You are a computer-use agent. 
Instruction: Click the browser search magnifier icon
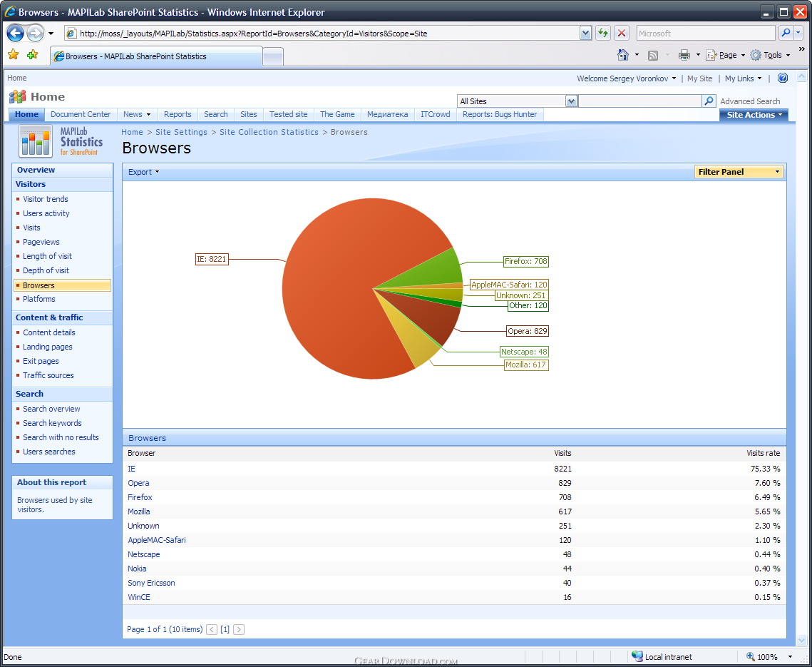786,33
